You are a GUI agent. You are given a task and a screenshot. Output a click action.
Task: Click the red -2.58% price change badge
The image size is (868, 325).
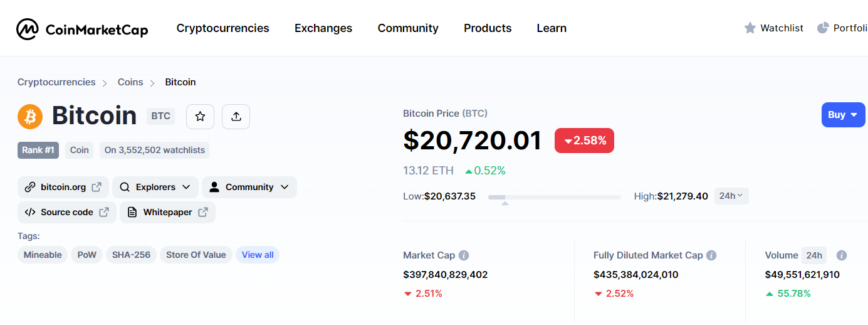[584, 141]
